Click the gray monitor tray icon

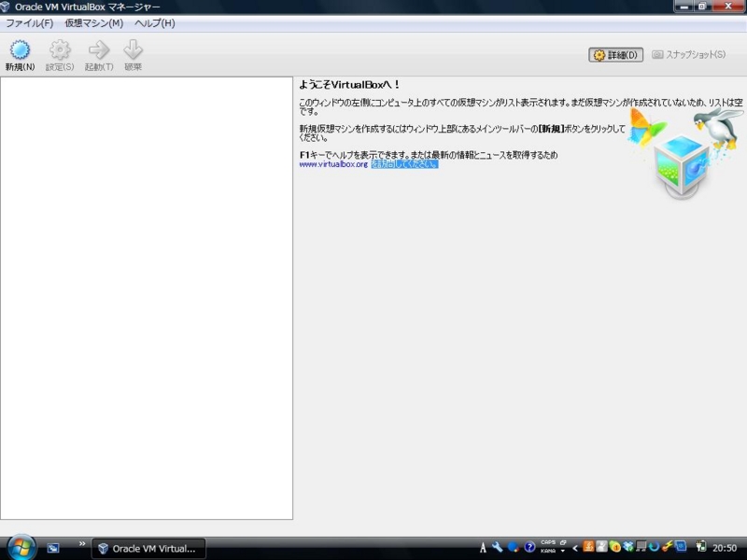[641, 547]
